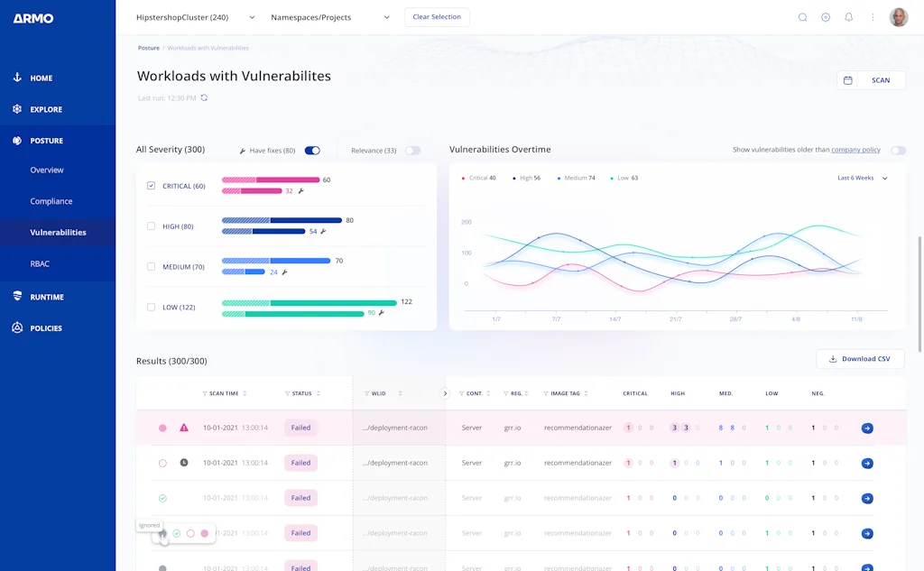Navigate to Compliance in the sidebar
The height and width of the screenshot is (571, 924).
(x=51, y=201)
